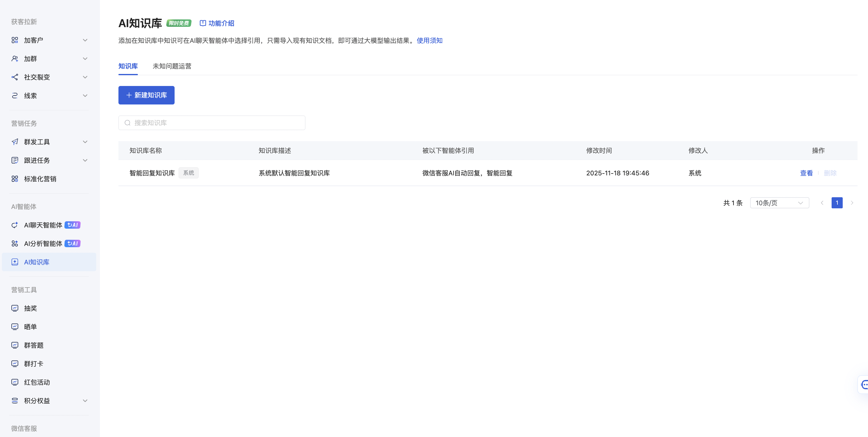Go to the next page arrow

(852, 203)
